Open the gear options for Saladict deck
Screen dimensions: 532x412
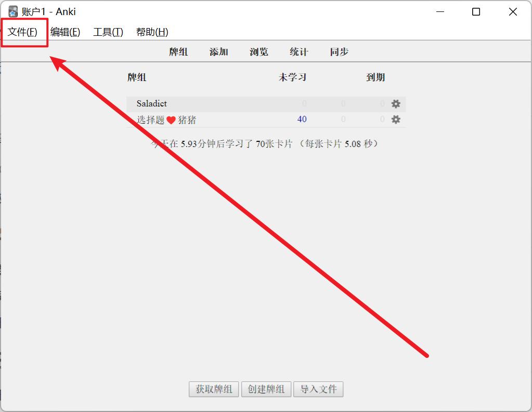tap(396, 104)
